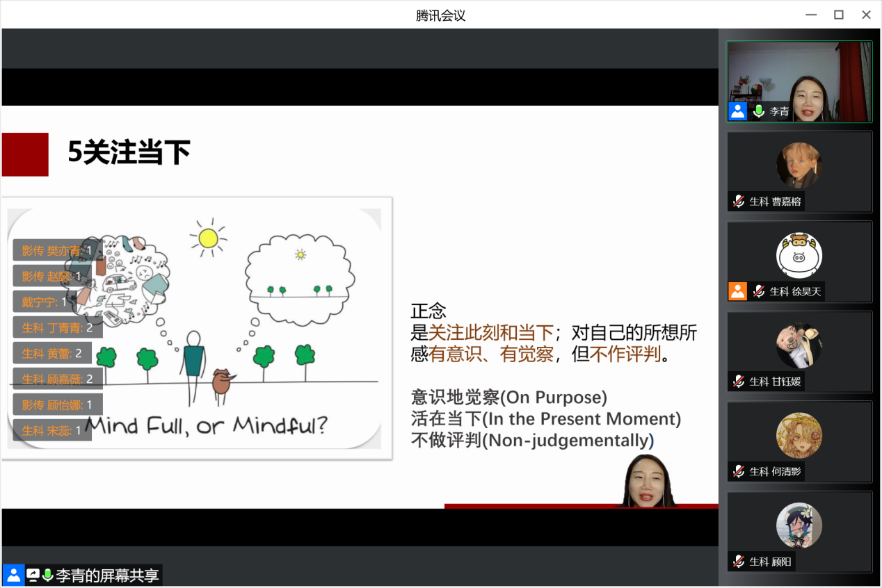
Task: Click the muted mic icon beside 徐昊天
Action: (x=759, y=291)
